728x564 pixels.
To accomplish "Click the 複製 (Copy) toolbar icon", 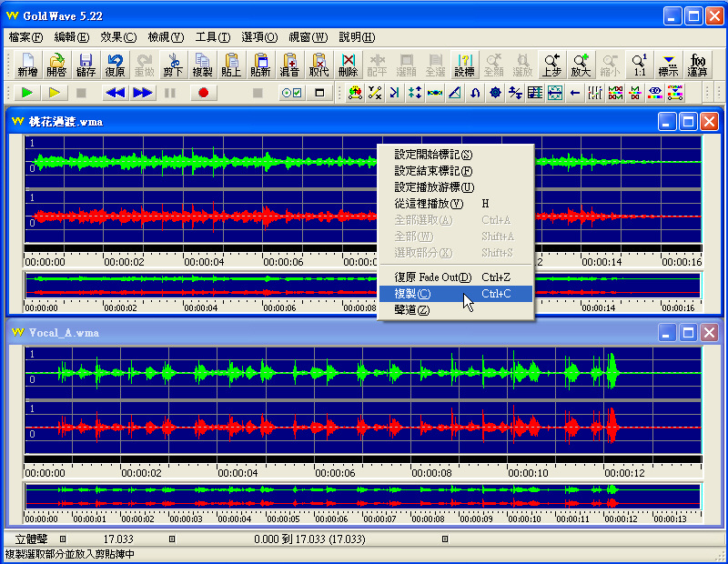I will (202, 65).
